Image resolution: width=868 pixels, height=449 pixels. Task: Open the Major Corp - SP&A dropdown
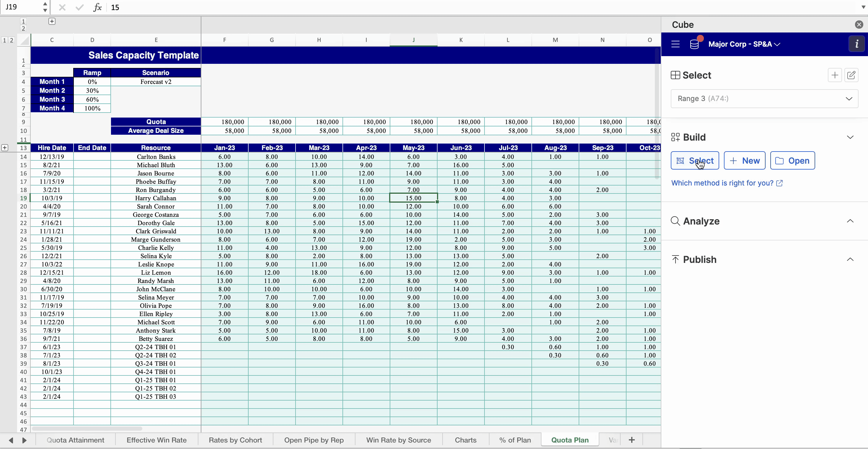pyautogui.click(x=744, y=44)
